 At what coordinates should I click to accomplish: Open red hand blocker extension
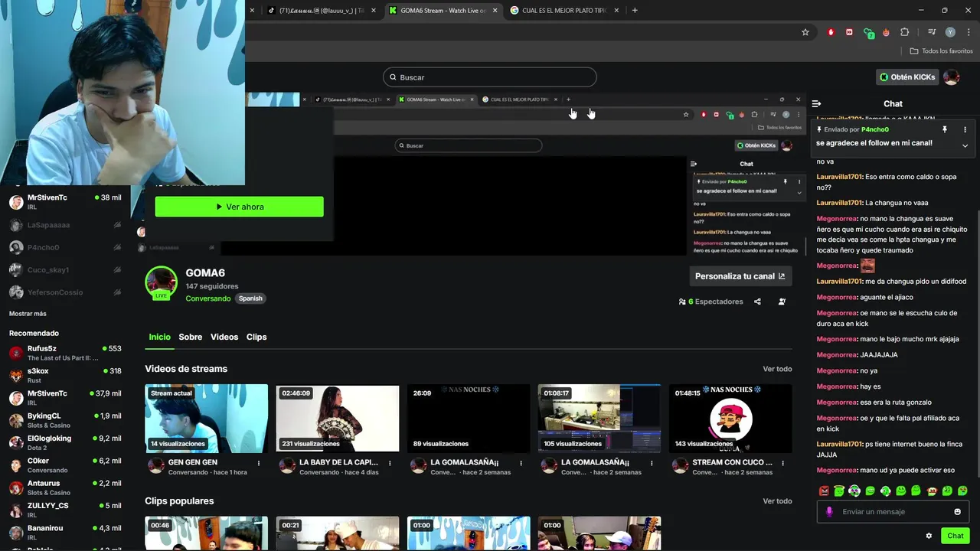pyautogui.click(x=831, y=32)
